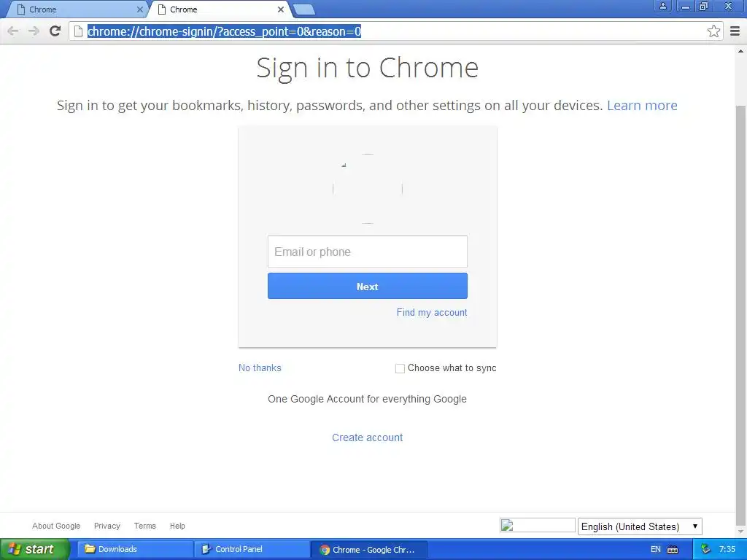The width and height of the screenshot is (747, 560).
Task: Focus the Email or phone field
Action: (x=368, y=252)
